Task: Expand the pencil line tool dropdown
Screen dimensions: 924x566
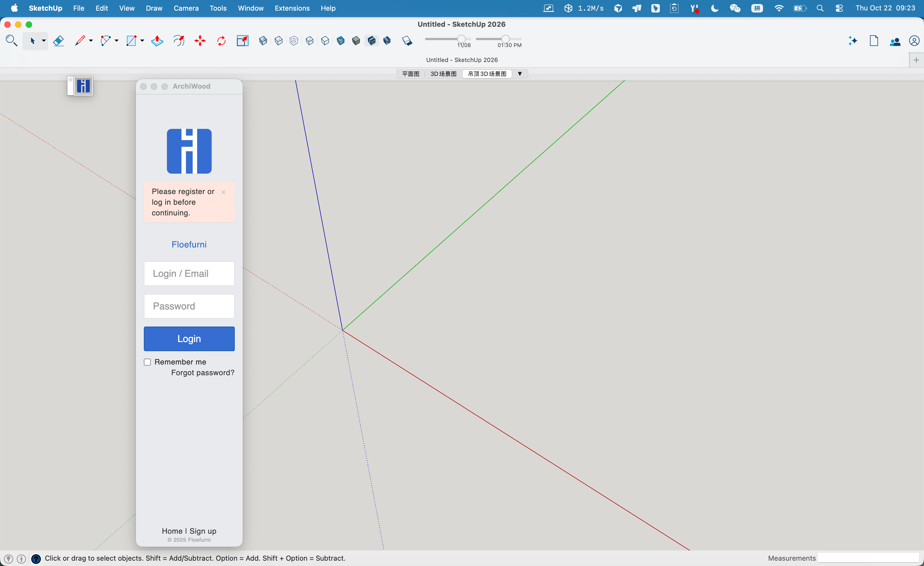Action: (91, 40)
